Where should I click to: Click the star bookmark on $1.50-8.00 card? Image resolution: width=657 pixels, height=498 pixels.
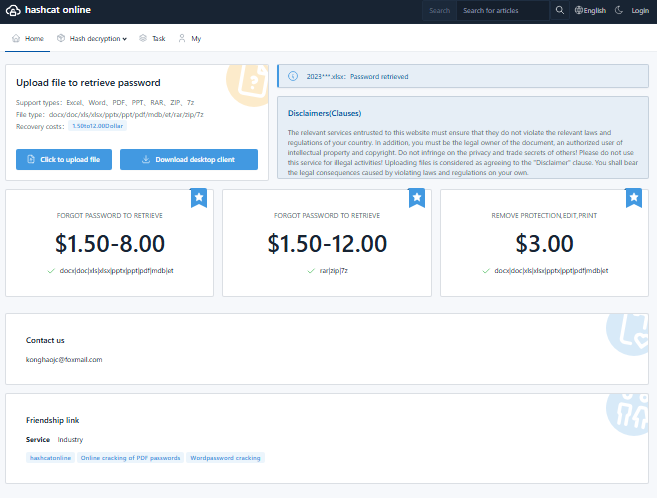(x=199, y=197)
